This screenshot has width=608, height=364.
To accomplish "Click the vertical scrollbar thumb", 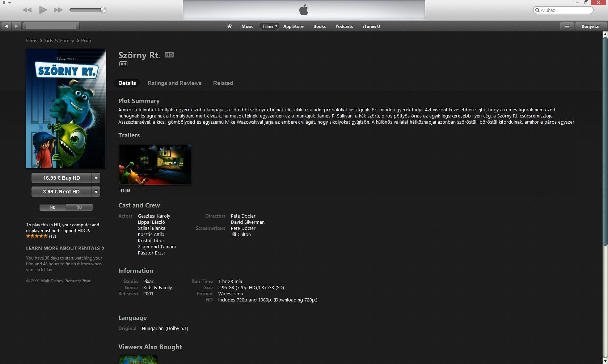I will pyautogui.click(x=605, y=141).
